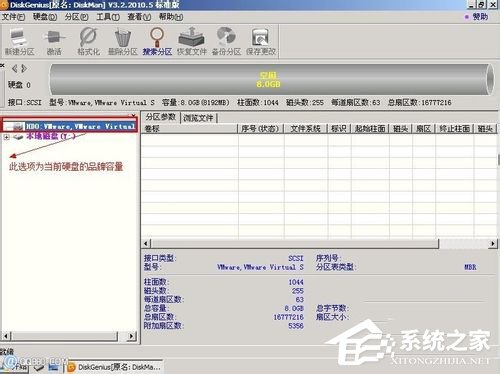Click the 接口类型 SCSI value in details
The height and width of the screenshot is (374, 500).
(296, 258)
